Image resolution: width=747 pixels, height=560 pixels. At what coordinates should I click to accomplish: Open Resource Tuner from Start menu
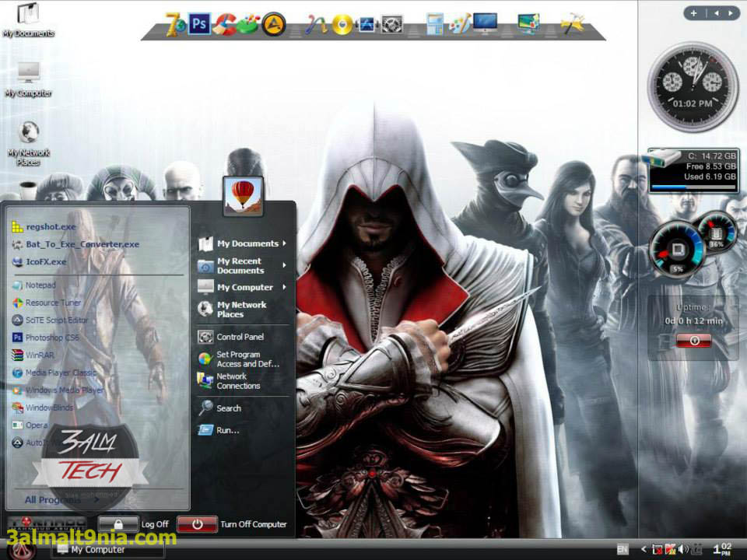click(98, 303)
